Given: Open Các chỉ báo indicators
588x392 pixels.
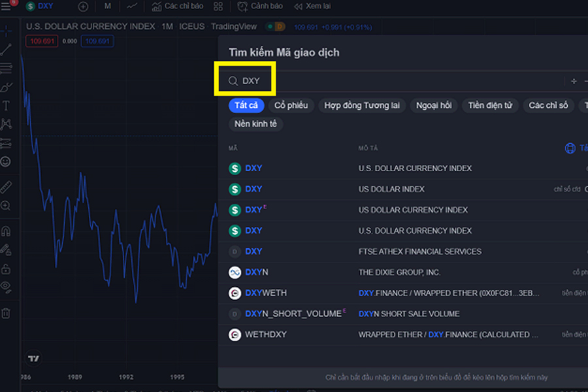Looking at the screenshot, I should coord(177,6).
